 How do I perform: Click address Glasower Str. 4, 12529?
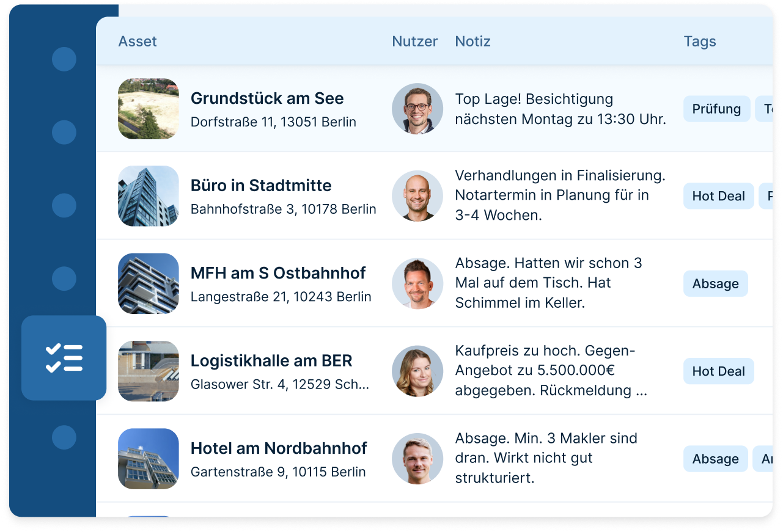280,384
